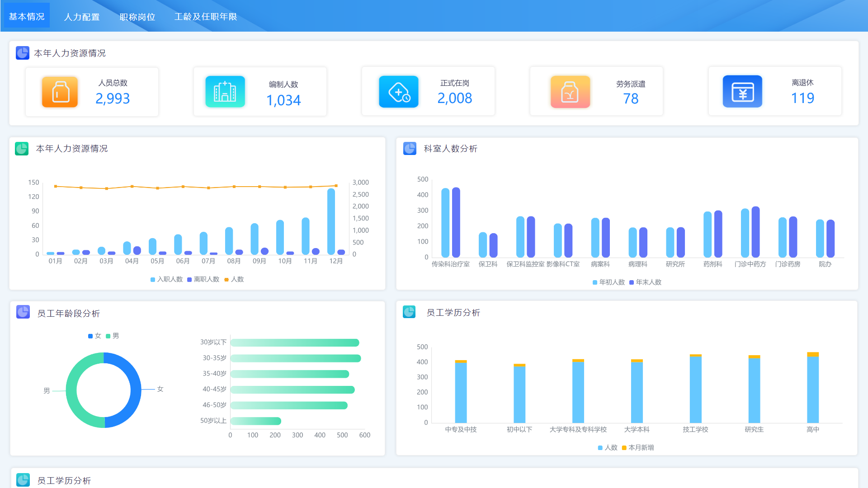The image size is (868, 488).
Task: Click the orange bag icon on the 人员总数 card
Action: (60, 92)
